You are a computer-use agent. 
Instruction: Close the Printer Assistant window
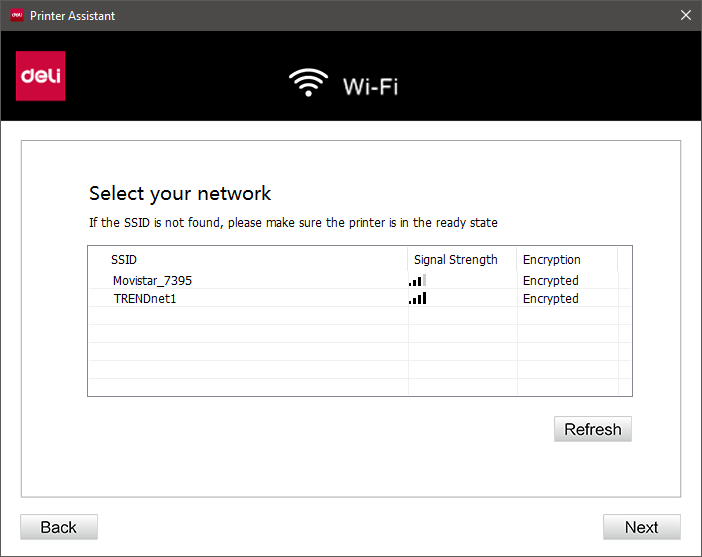click(685, 15)
